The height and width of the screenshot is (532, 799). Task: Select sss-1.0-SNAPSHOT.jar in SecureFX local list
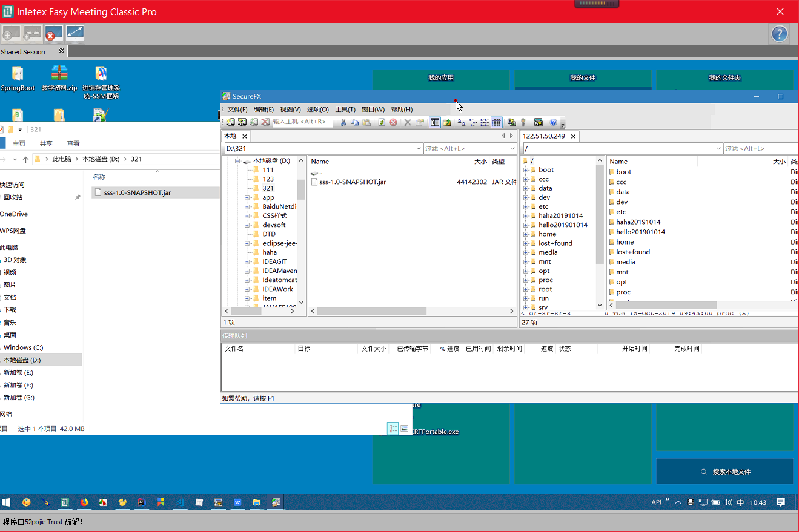(x=353, y=182)
